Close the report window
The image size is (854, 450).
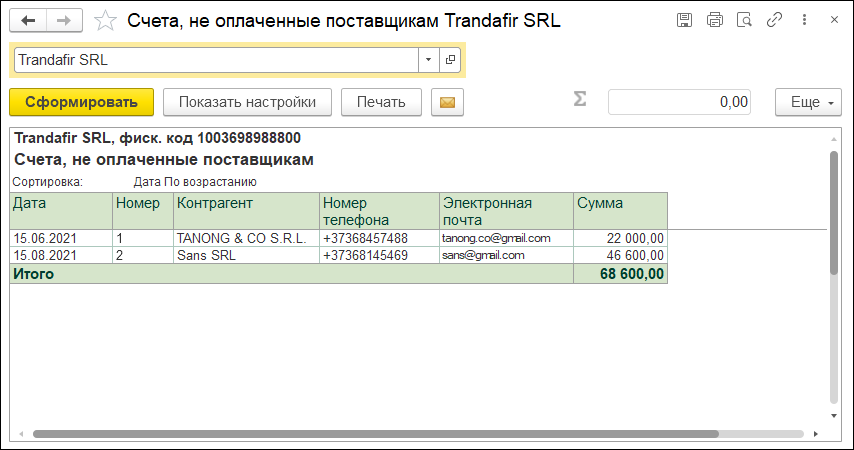click(834, 20)
